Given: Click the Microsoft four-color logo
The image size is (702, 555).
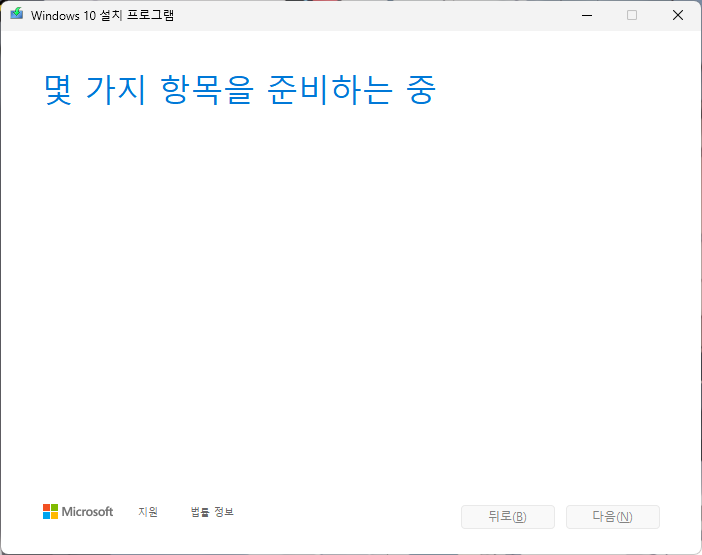Looking at the screenshot, I should coord(50,512).
